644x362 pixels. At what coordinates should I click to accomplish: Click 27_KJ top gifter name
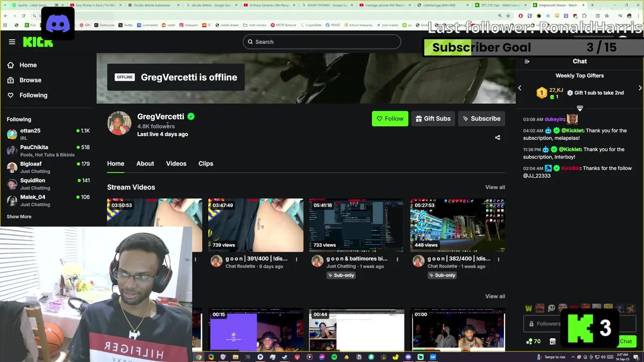point(556,90)
